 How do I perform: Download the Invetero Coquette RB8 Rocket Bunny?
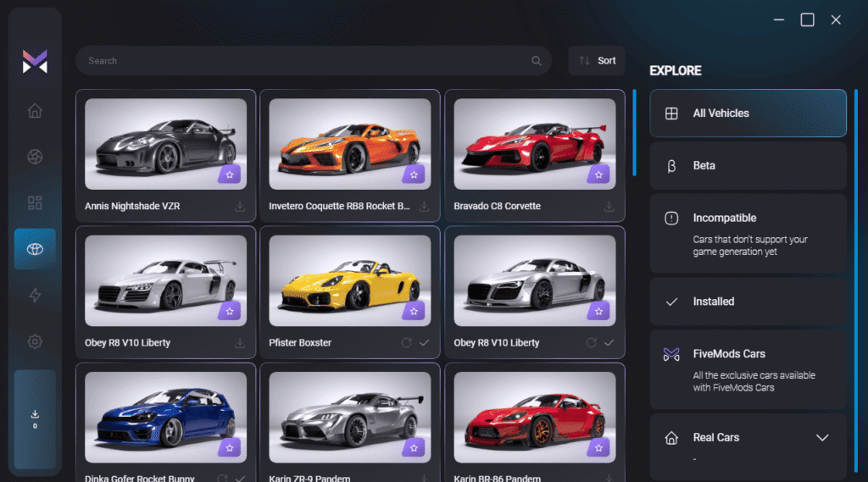424,207
